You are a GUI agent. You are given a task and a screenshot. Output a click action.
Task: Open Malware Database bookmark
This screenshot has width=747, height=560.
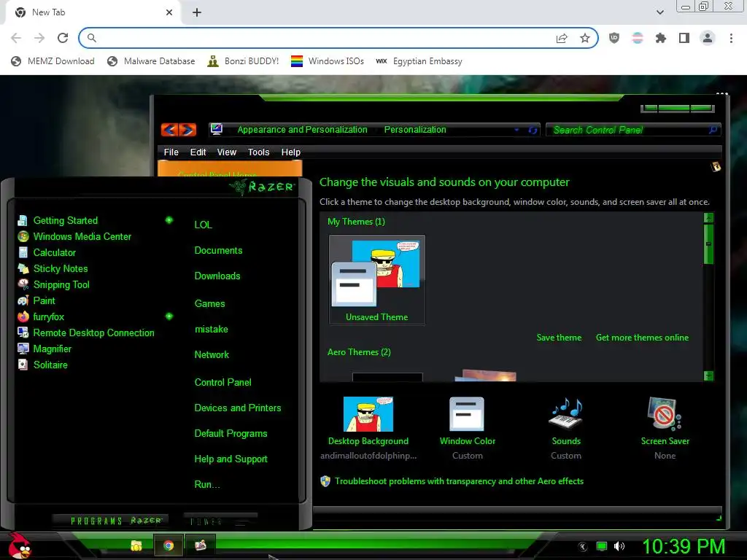tap(151, 61)
